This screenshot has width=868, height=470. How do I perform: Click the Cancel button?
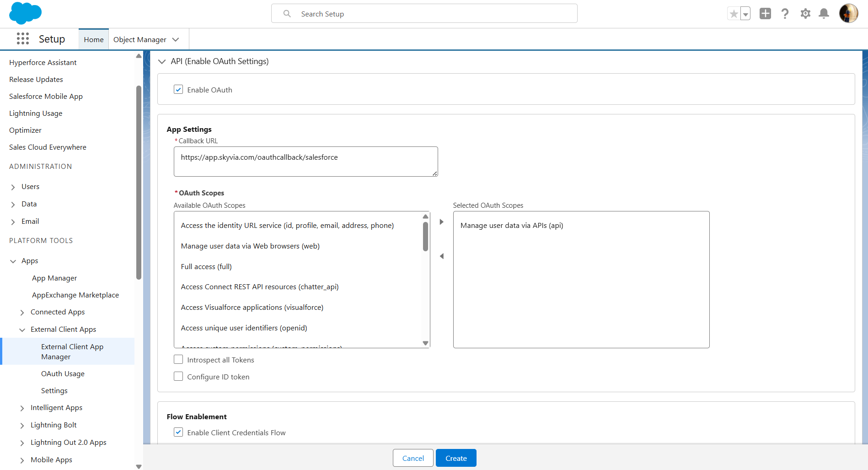(413, 458)
